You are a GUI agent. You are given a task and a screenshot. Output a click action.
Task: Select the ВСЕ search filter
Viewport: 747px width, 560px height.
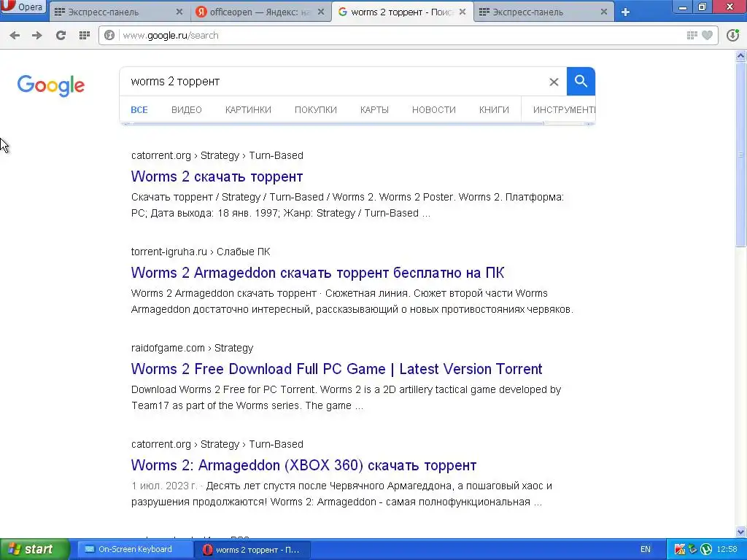point(139,110)
